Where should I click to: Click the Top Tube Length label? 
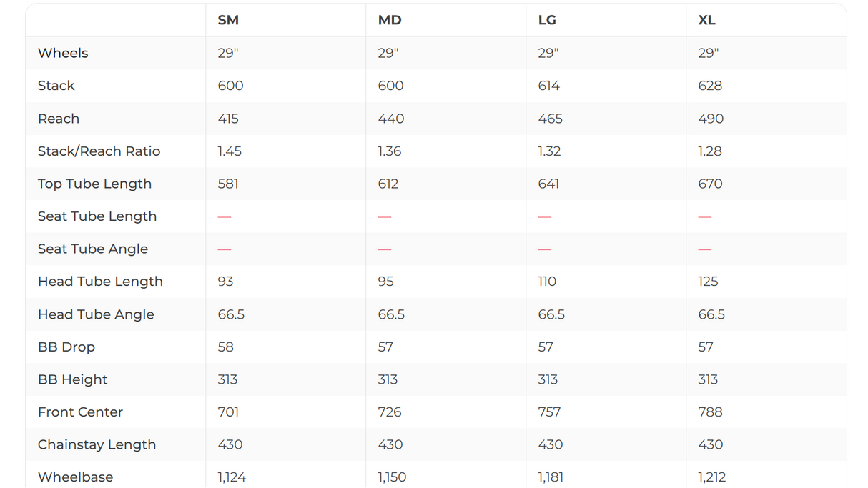[94, 184]
